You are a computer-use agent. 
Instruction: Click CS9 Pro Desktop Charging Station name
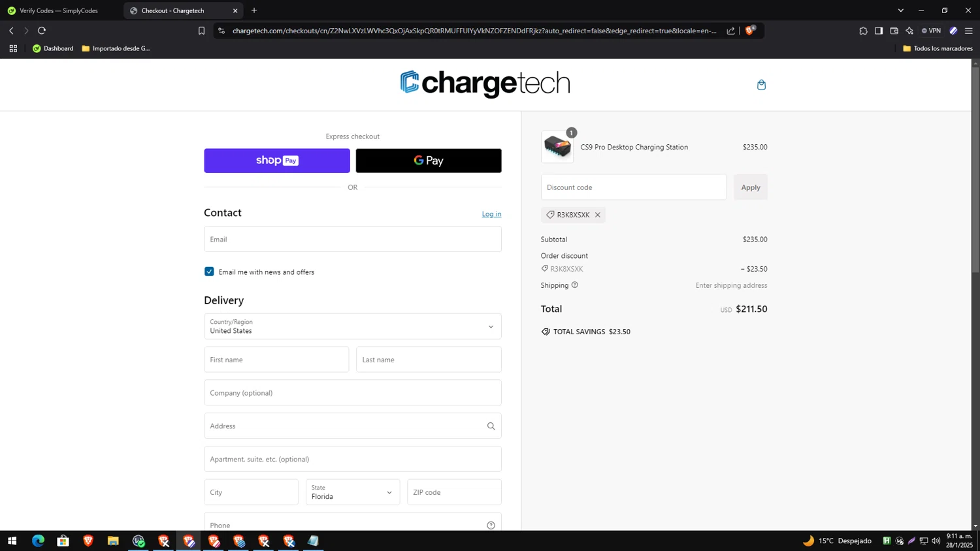[634, 147]
